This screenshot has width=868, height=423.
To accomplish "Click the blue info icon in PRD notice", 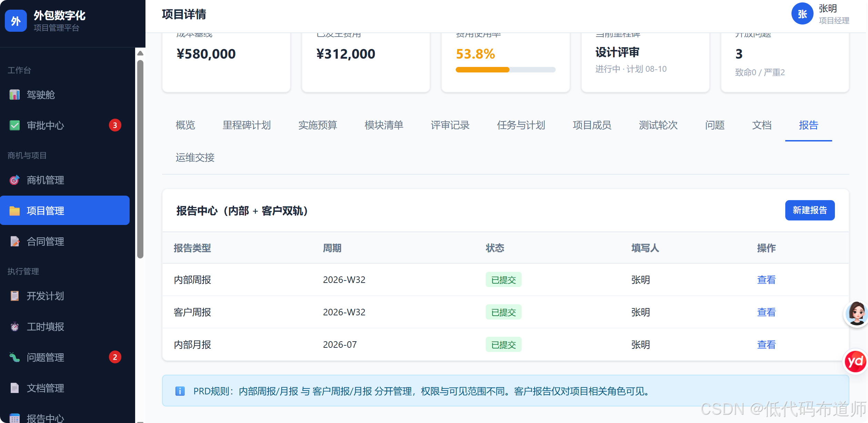I will coord(180,391).
